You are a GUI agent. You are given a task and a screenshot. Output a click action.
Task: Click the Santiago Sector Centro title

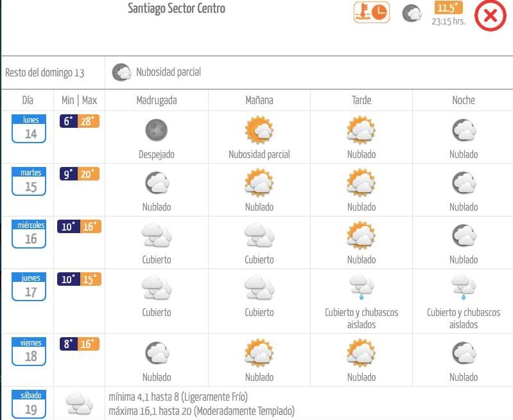tap(177, 9)
